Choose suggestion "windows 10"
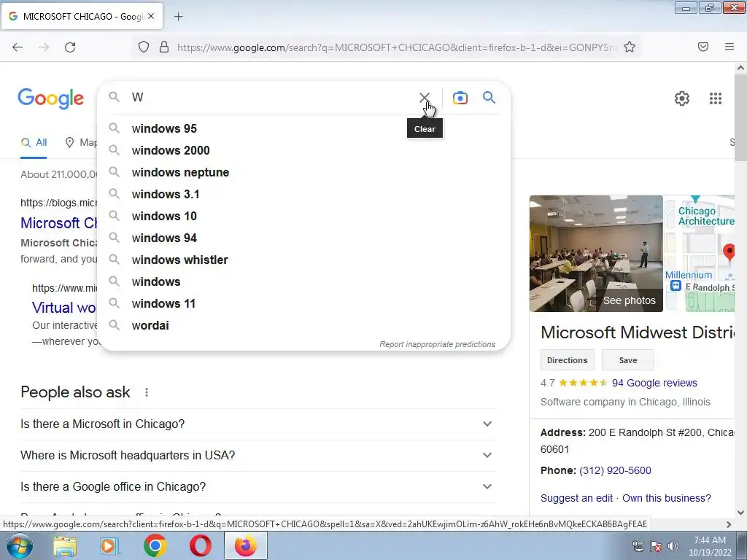 pos(304,216)
